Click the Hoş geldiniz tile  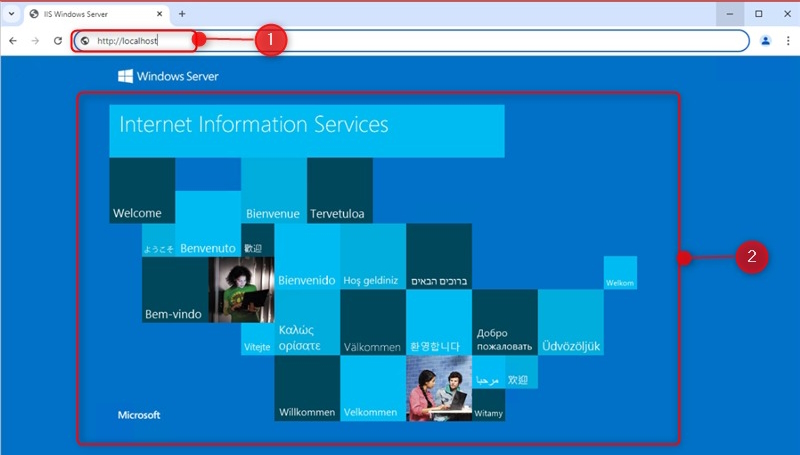click(373, 256)
